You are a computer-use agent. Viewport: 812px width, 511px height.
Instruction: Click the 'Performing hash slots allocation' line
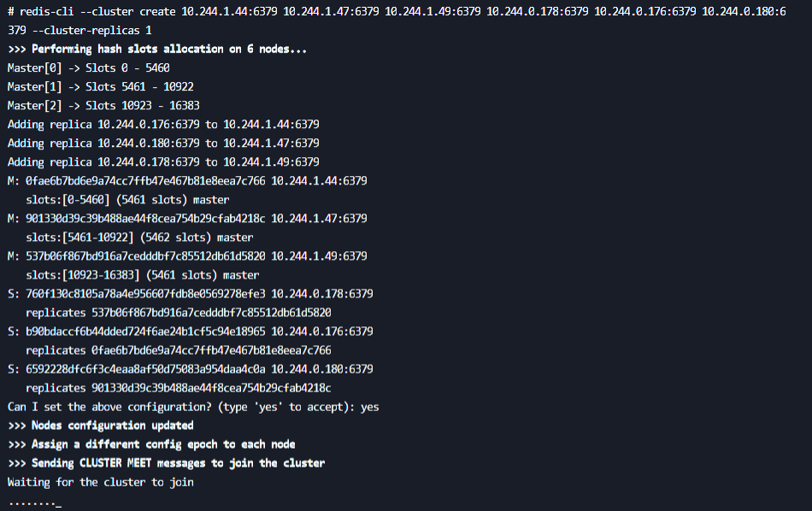point(157,50)
